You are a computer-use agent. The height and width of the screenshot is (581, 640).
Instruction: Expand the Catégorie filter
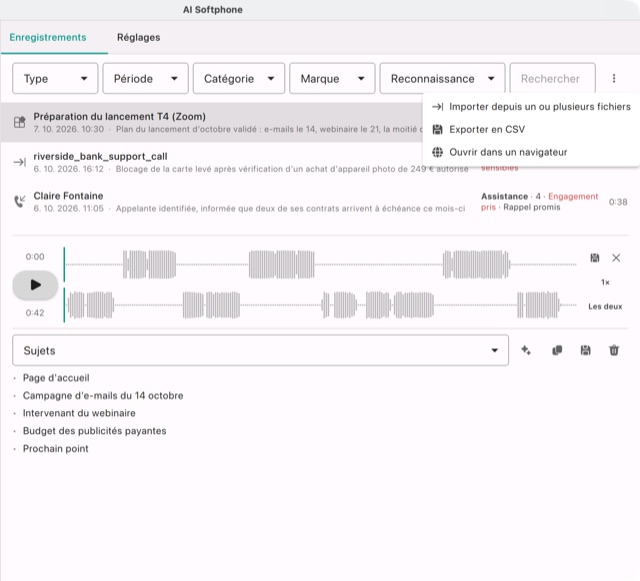pos(239,78)
